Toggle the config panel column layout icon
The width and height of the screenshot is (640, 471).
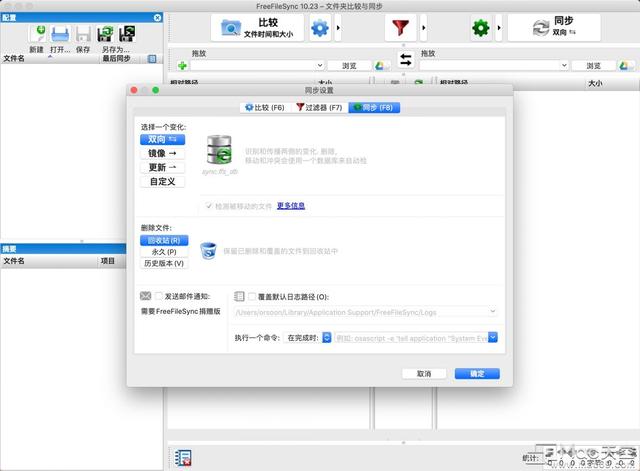pos(152,59)
